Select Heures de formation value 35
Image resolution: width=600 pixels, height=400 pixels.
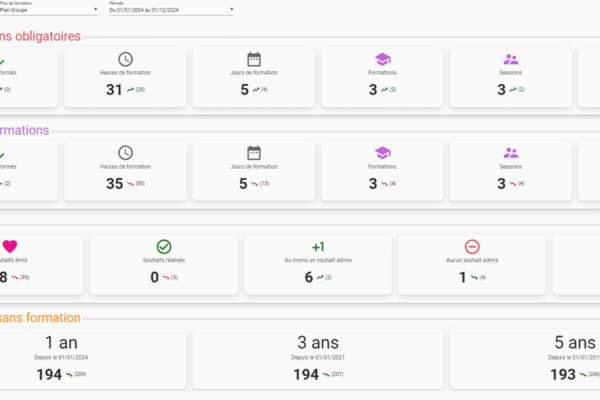tap(114, 184)
